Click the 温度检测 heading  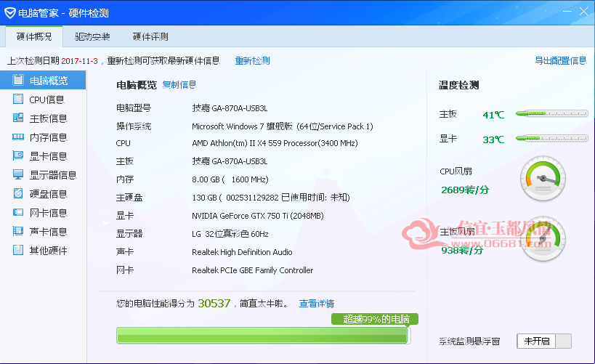point(458,85)
